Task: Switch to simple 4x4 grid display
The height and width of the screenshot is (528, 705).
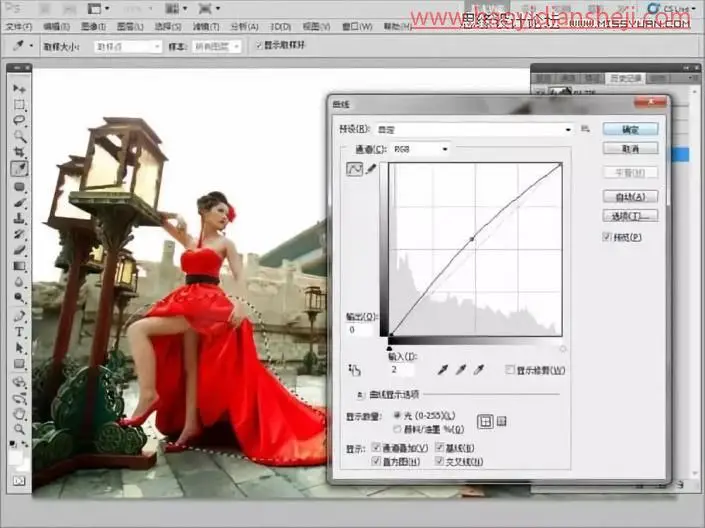Action: 485,421
